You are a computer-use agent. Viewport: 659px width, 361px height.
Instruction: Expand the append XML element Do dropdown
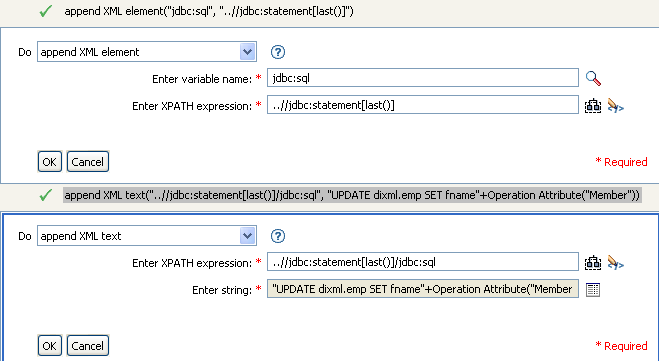click(x=248, y=52)
